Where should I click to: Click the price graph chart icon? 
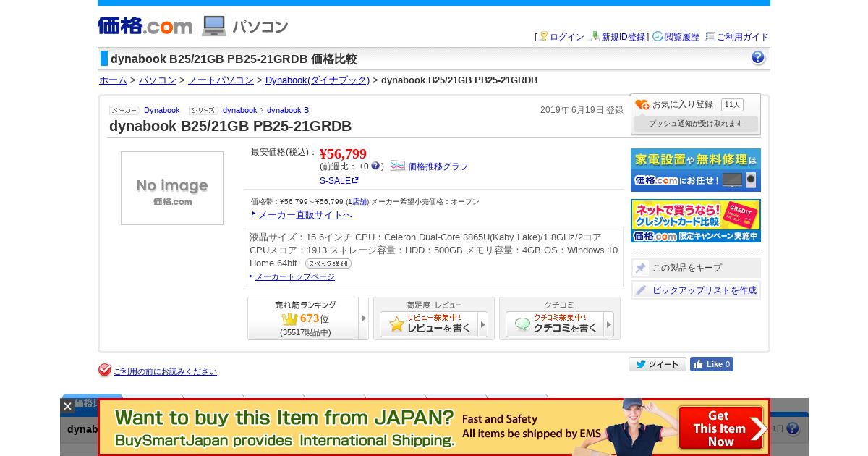[398, 166]
